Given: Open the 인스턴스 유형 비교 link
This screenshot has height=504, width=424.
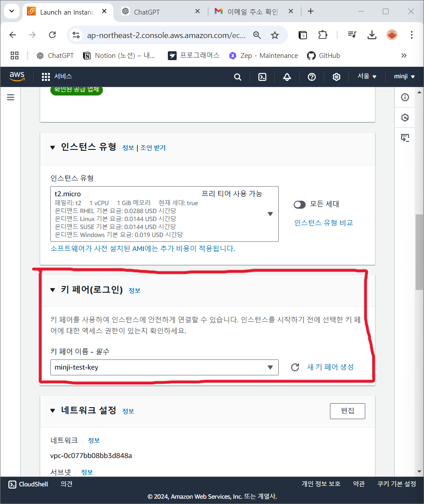Looking at the screenshot, I should tap(323, 223).
